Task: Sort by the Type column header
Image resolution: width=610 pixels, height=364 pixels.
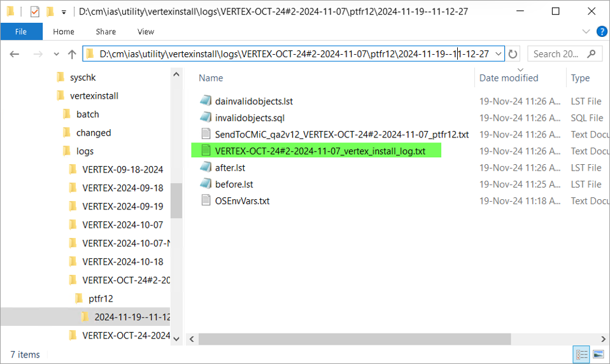Action: pos(580,78)
